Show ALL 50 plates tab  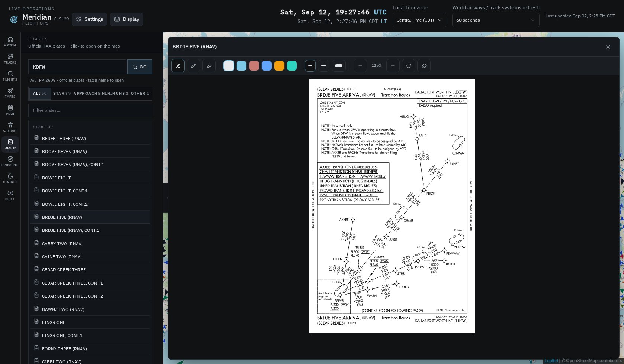[40, 94]
